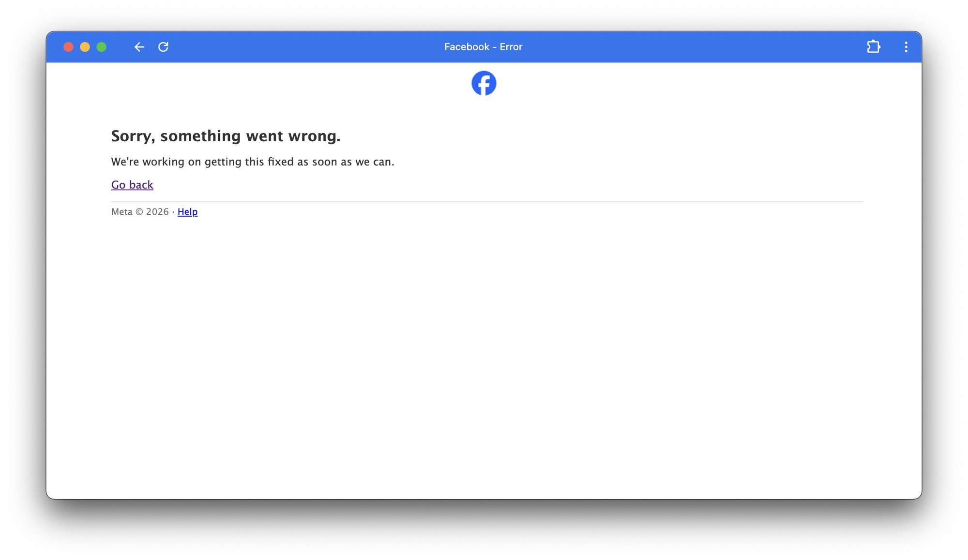Click the year "2026" in the footer
968x560 pixels.
pos(157,212)
